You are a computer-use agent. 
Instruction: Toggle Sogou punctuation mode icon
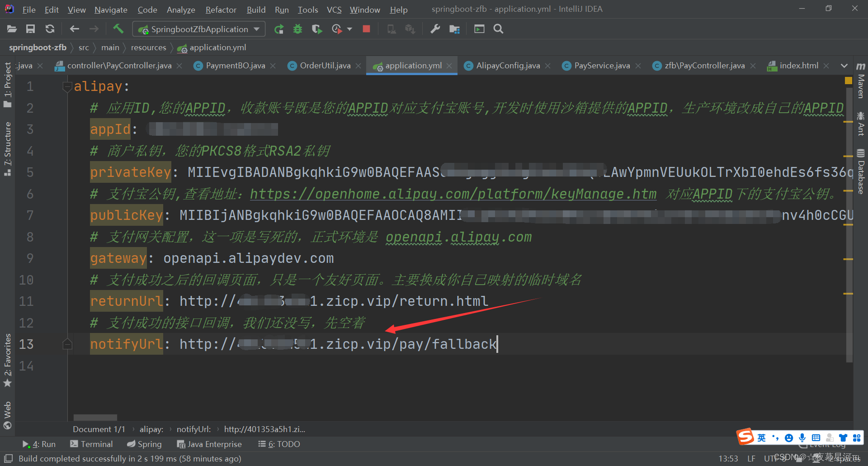click(775, 438)
